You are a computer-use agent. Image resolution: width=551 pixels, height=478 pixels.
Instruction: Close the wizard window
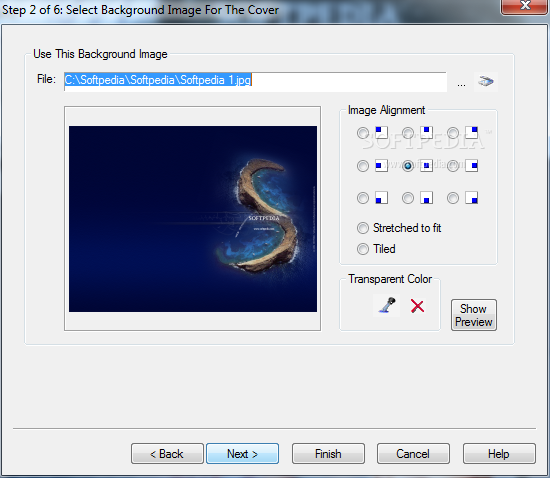pos(525,6)
